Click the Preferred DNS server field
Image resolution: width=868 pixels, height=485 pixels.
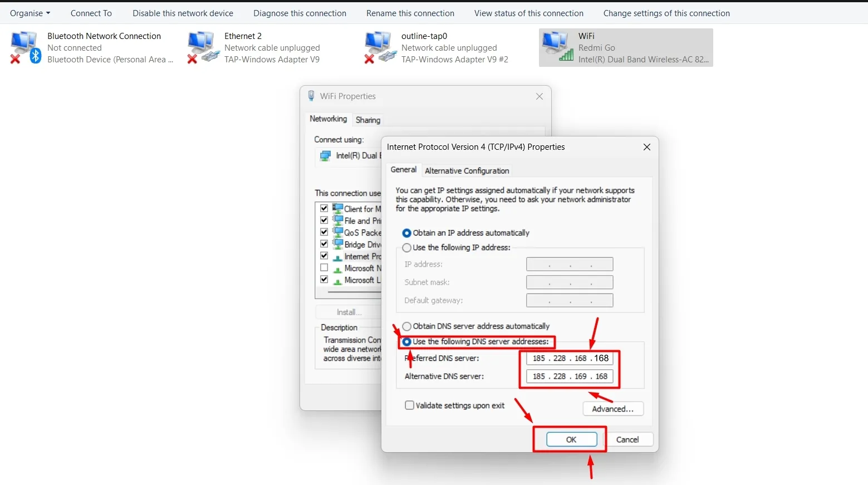570,358
